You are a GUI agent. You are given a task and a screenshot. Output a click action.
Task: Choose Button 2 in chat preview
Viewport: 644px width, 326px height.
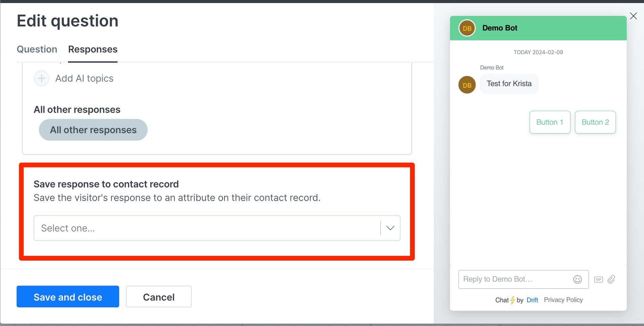pos(595,122)
